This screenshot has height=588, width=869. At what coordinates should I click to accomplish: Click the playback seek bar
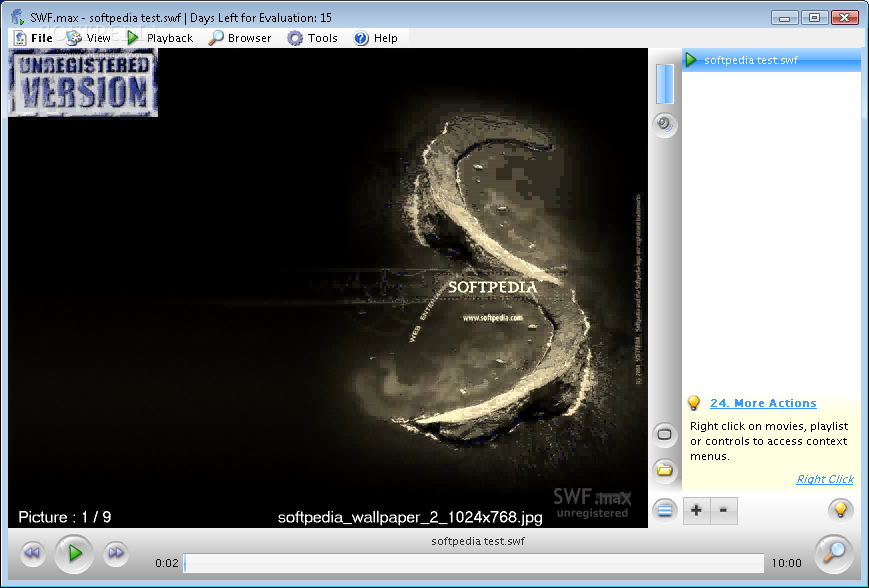coord(474,563)
